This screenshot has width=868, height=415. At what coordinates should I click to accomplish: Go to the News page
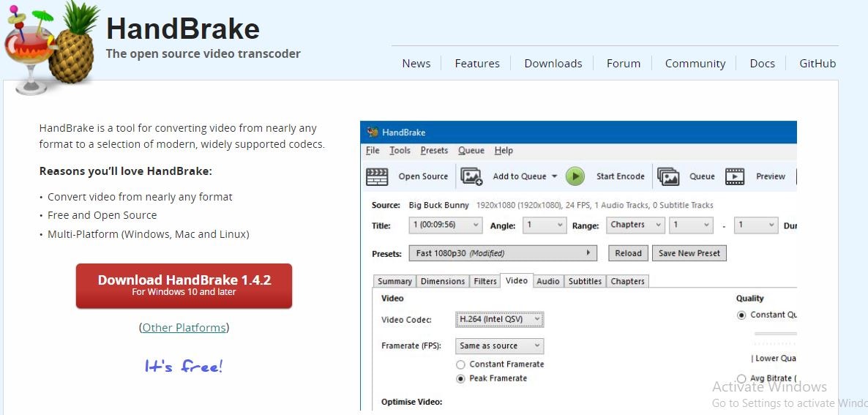coord(416,64)
